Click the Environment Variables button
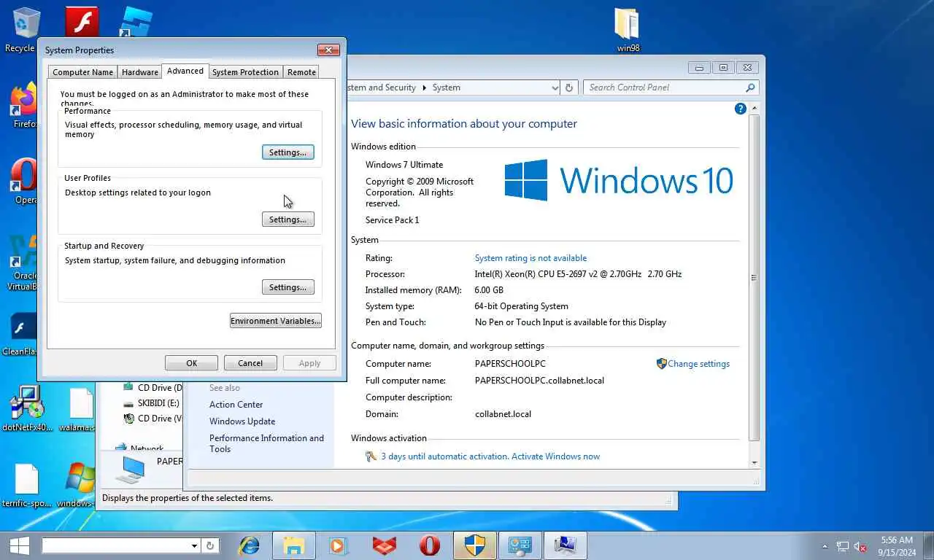Viewport: 934px width, 560px height. point(275,321)
